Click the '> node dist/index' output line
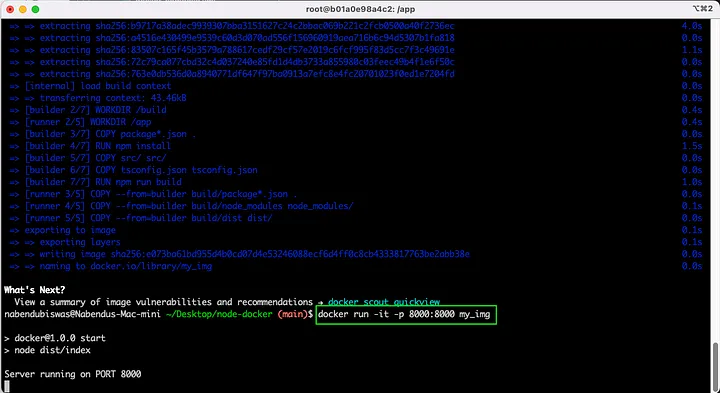This screenshot has height=393, width=720. coord(47,350)
